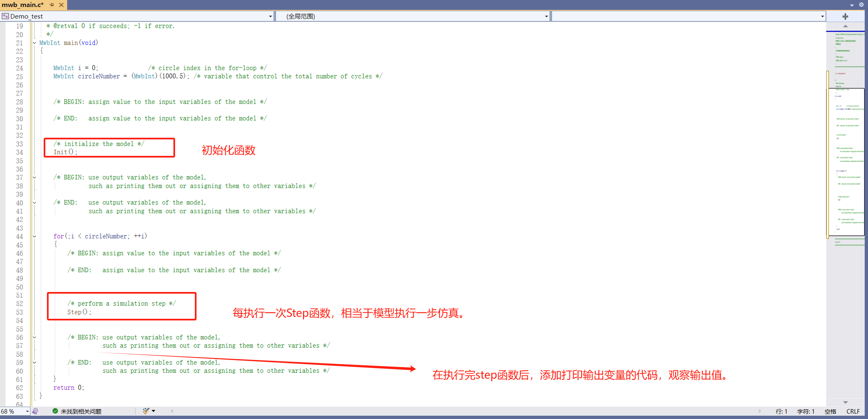
Task: Click the 'circle index in the for-loop' comment
Action: (207, 68)
